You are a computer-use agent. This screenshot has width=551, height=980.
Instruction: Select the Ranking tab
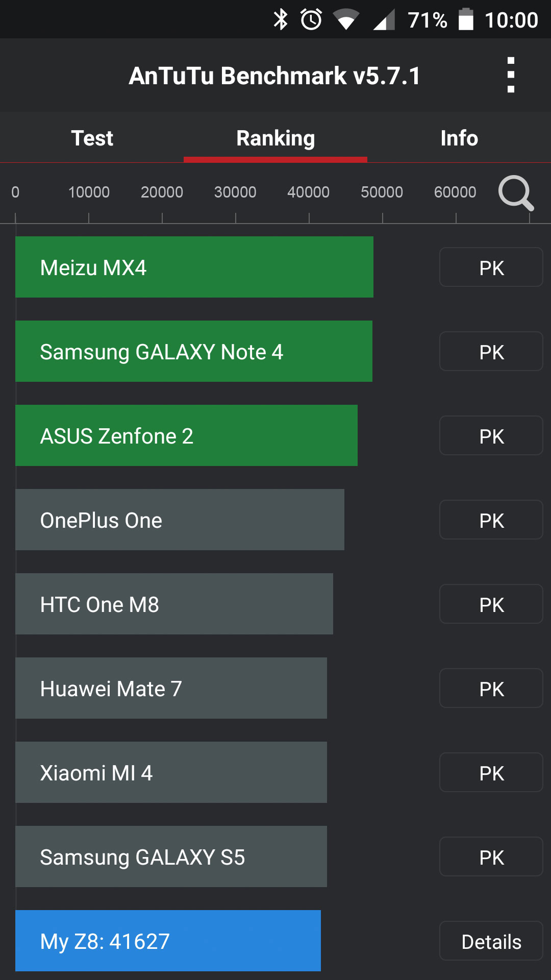[x=275, y=138]
